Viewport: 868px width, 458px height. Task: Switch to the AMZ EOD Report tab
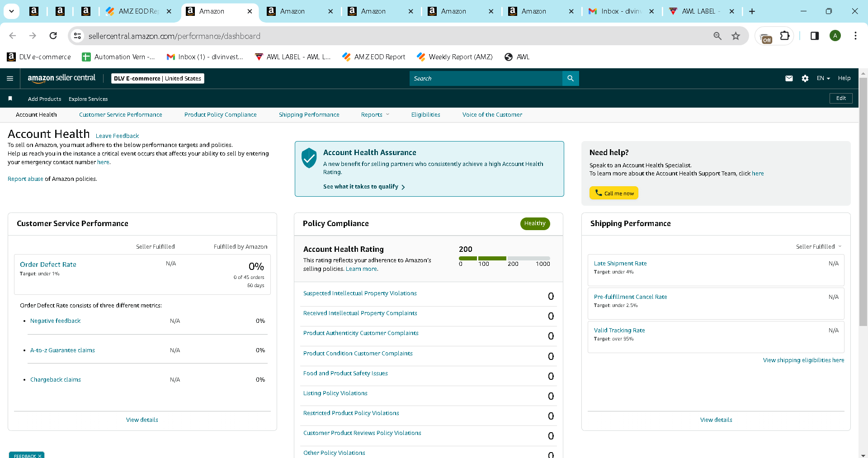139,11
